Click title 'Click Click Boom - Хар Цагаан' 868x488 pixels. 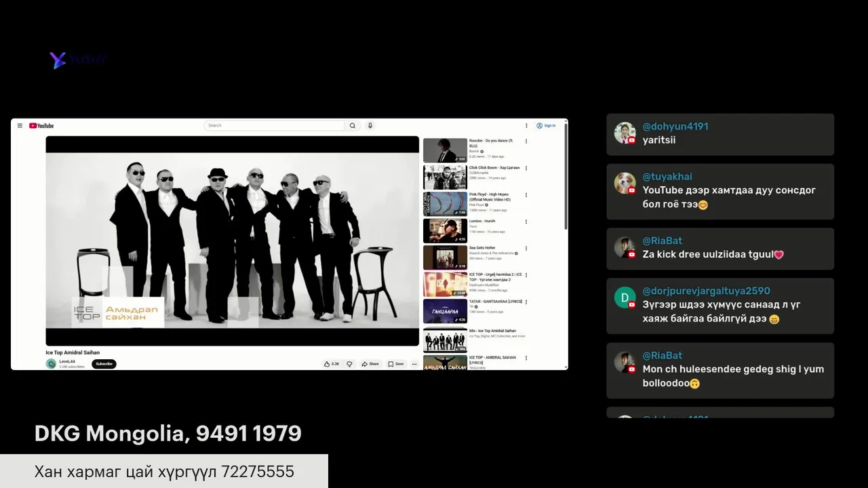[x=494, y=167]
